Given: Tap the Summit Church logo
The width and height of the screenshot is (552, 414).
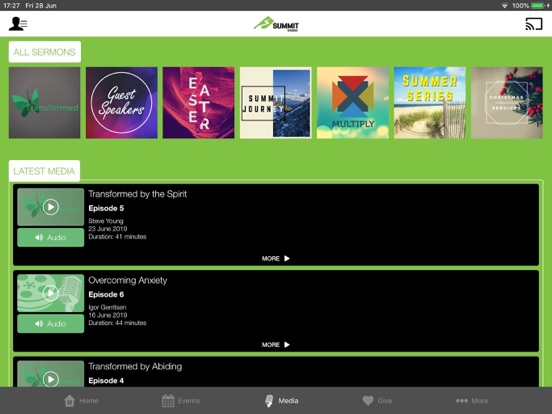Looking at the screenshot, I should click(276, 24).
